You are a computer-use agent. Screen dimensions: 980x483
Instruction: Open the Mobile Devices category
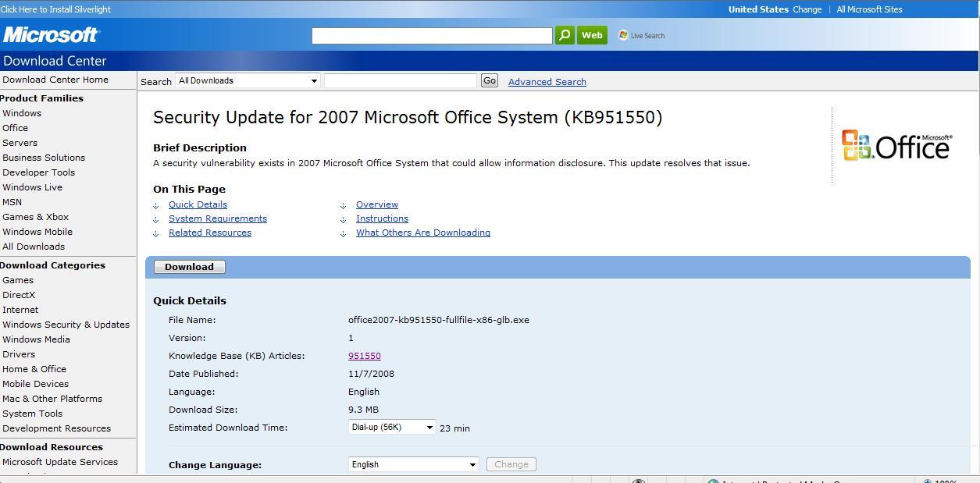click(35, 384)
